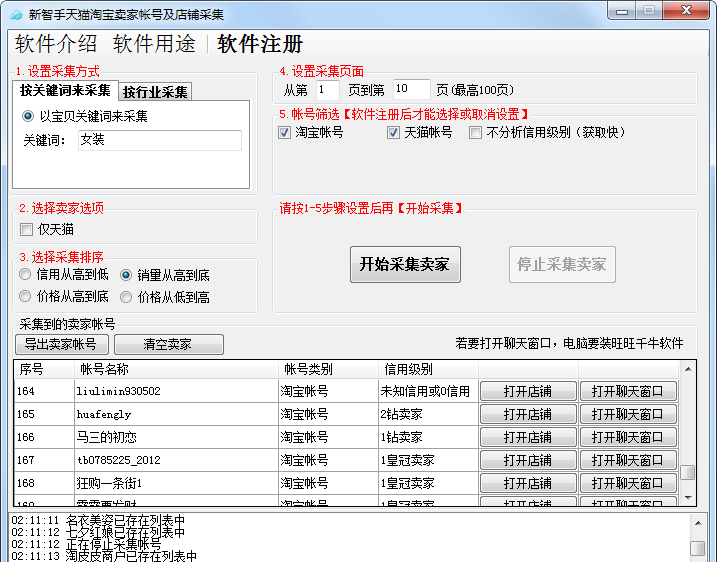Viewport: 717px width, 585px height.
Task: Check the 仅天猫 checkbox
Action: 27,229
